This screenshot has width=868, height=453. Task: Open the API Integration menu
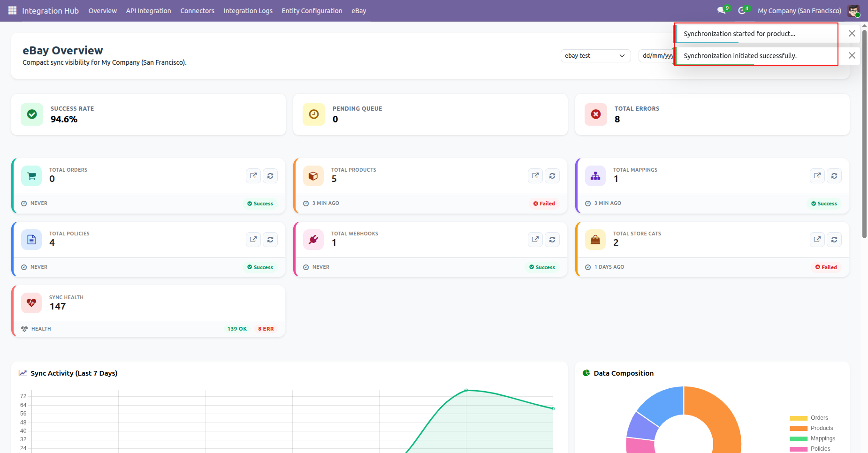tap(149, 11)
